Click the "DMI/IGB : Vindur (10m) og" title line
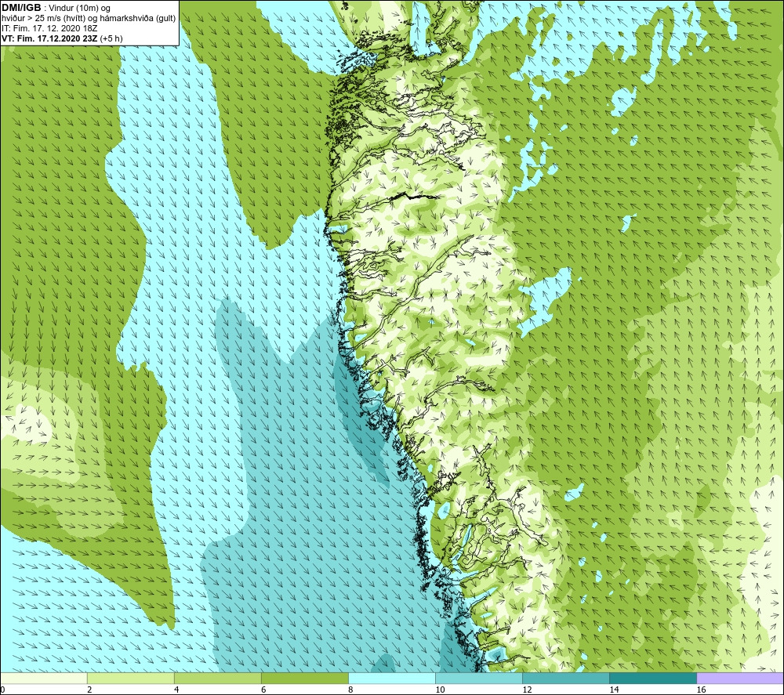Viewport: 784px width, 695px height. pyautogui.click(x=56, y=8)
